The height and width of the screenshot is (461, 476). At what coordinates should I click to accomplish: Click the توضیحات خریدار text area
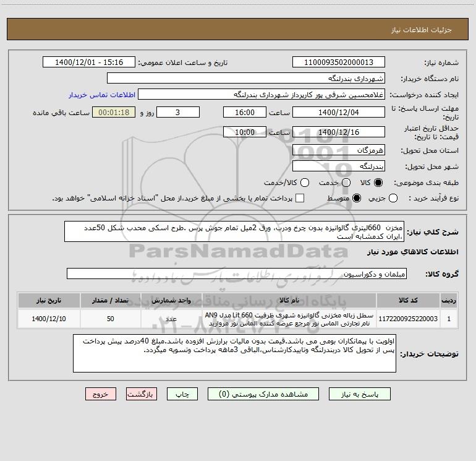[234, 353]
